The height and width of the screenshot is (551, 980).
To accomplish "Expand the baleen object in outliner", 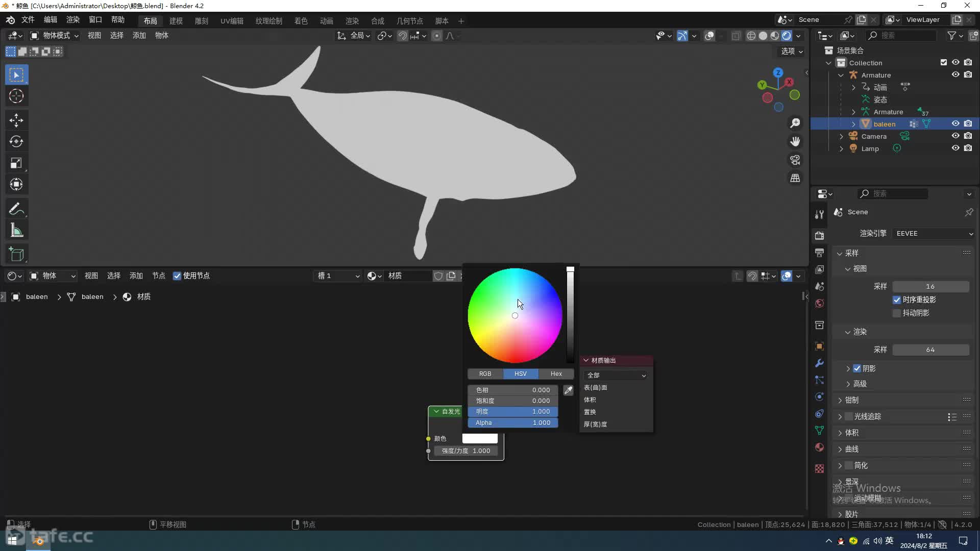I will click(x=853, y=124).
